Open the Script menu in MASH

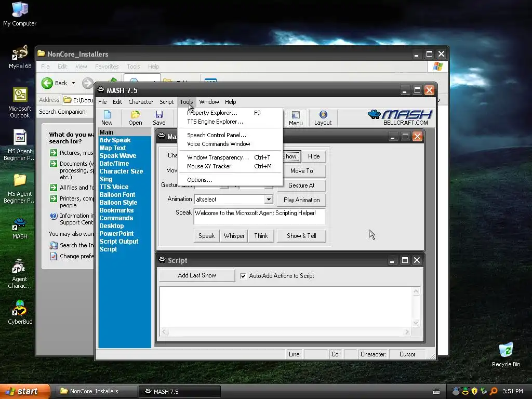[167, 102]
